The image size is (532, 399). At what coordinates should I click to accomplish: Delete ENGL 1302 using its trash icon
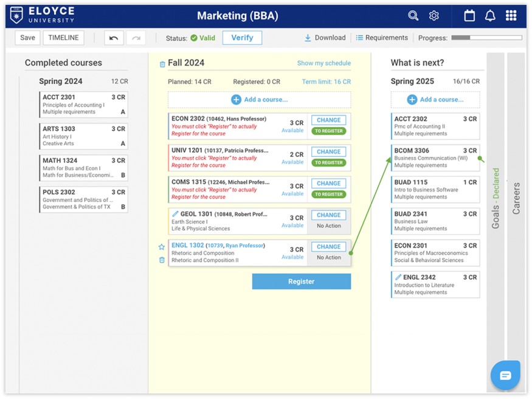(162, 260)
